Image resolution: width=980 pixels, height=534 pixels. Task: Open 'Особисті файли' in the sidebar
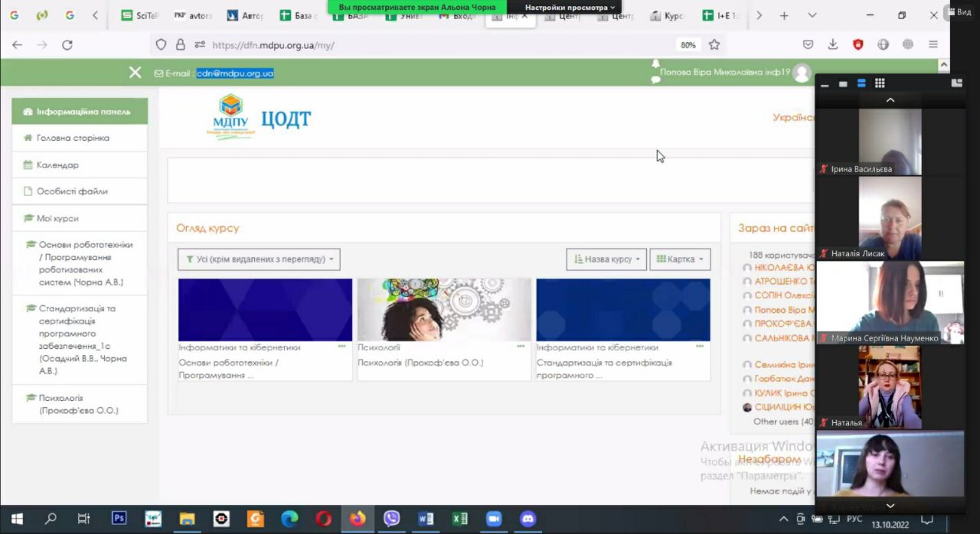(x=72, y=191)
